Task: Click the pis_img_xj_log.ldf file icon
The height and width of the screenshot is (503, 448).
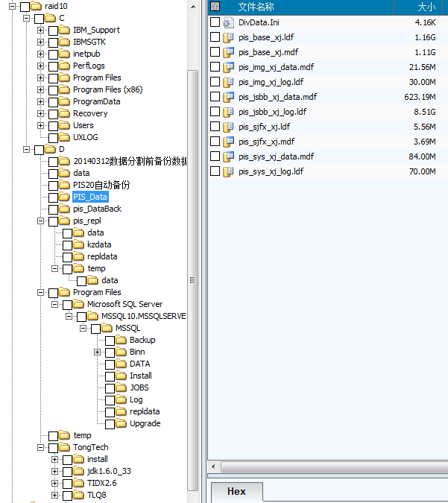Action: click(x=229, y=82)
